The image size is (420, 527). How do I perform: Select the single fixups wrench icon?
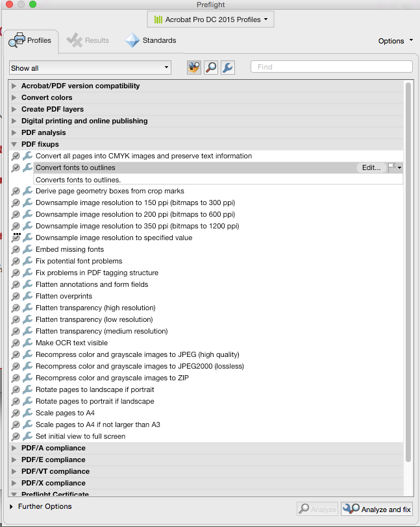coord(228,67)
